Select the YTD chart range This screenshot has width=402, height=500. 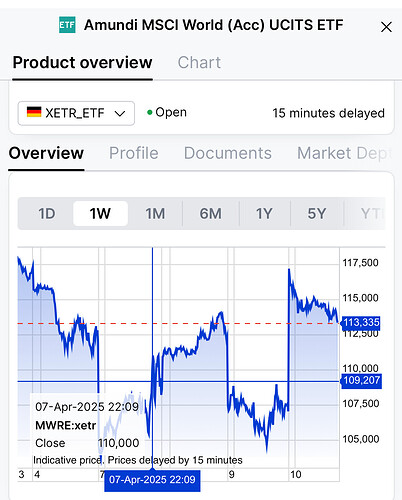[370, 214]
